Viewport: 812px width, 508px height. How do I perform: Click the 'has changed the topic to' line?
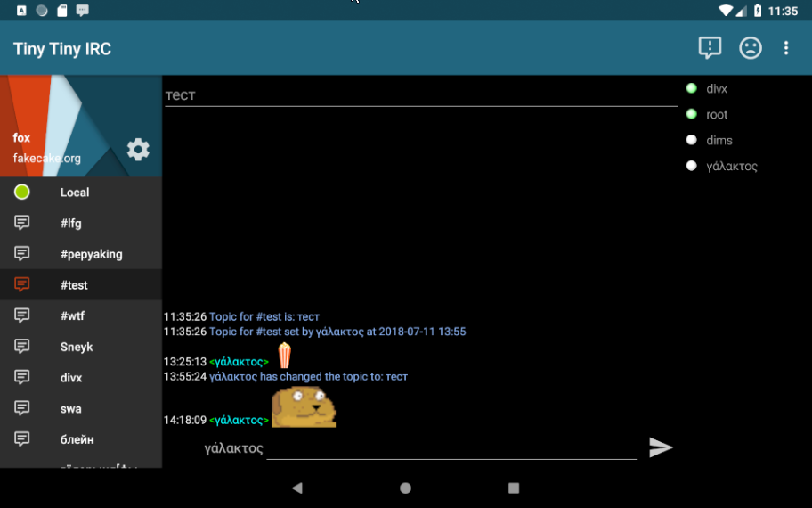pos(308,377)
